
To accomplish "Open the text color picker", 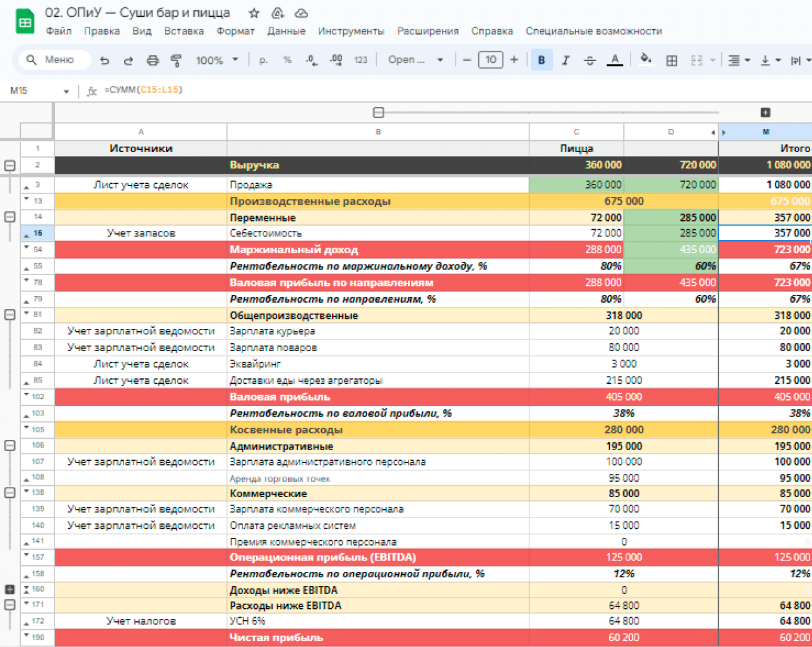I will tap(614, 60).
